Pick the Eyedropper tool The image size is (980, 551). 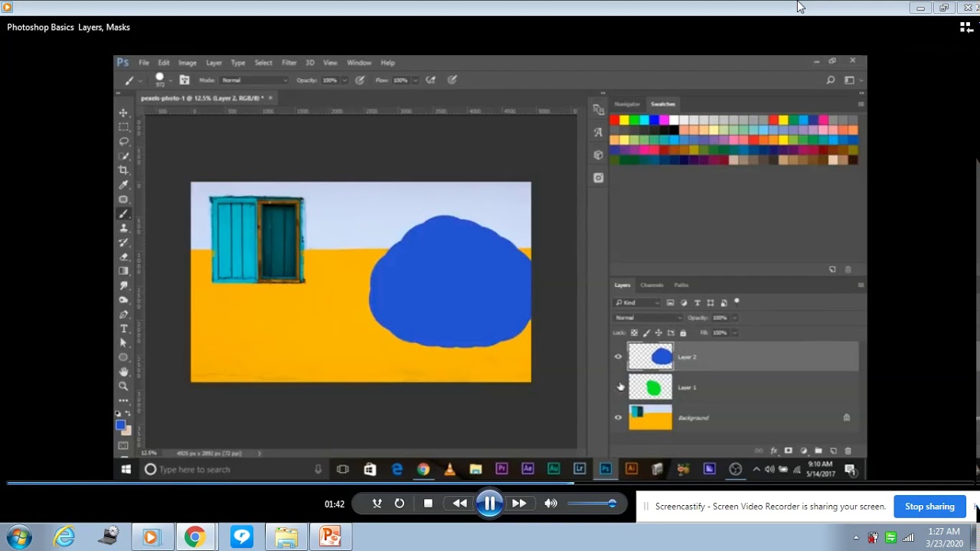pos(123,184)
